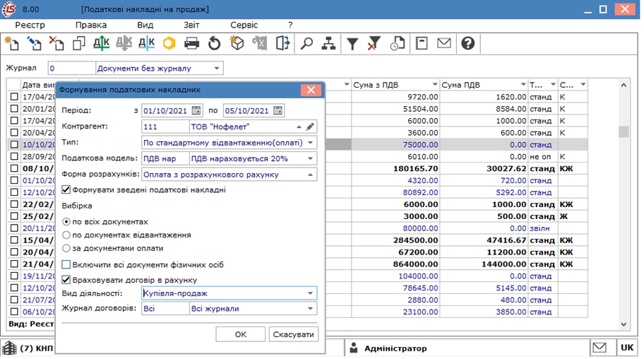Click the yellow hexagon toolbar icon
Viewport: 644px width, 359px height.
point(169,43)
